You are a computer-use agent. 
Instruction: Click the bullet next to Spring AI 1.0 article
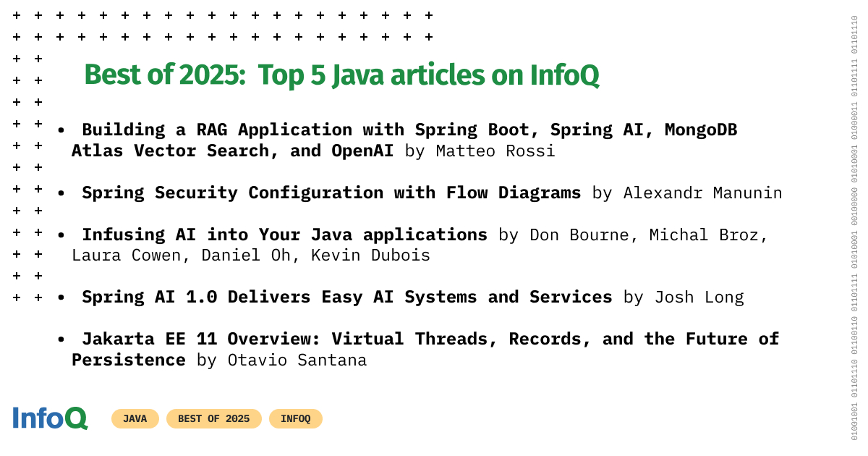pyautogui.click(x=61, y=297)
